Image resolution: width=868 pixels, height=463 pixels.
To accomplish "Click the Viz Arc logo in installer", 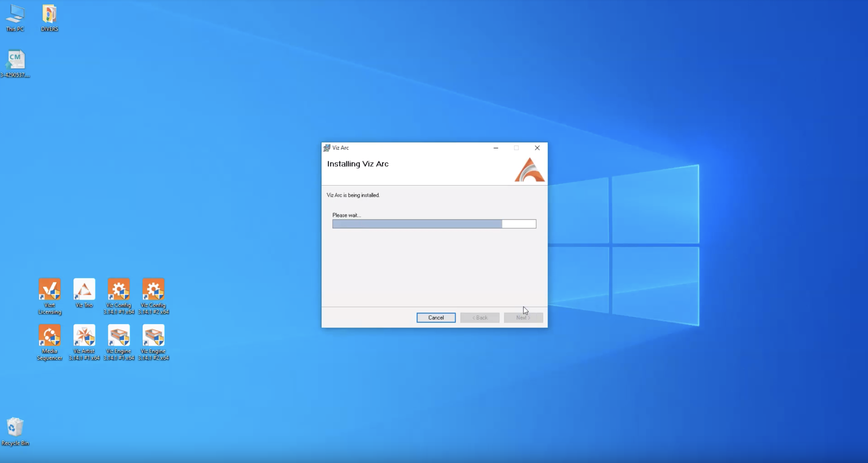I will point(529,170).
